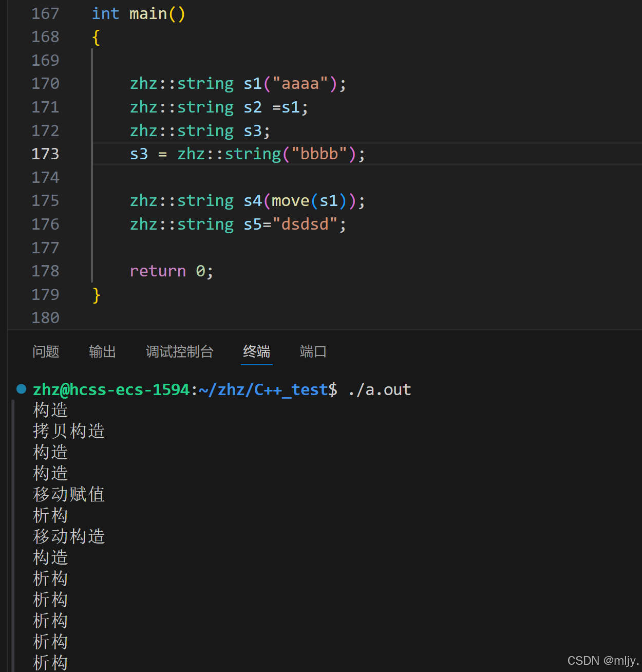Screen dimensions: 642x672
Task: Click s1 variable on line 170
Action: click(253, 83)
